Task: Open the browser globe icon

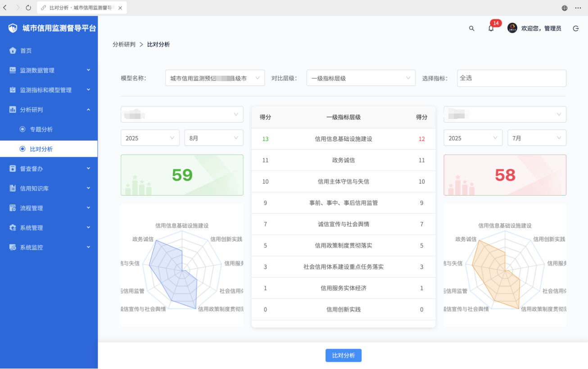Action: 565,8
